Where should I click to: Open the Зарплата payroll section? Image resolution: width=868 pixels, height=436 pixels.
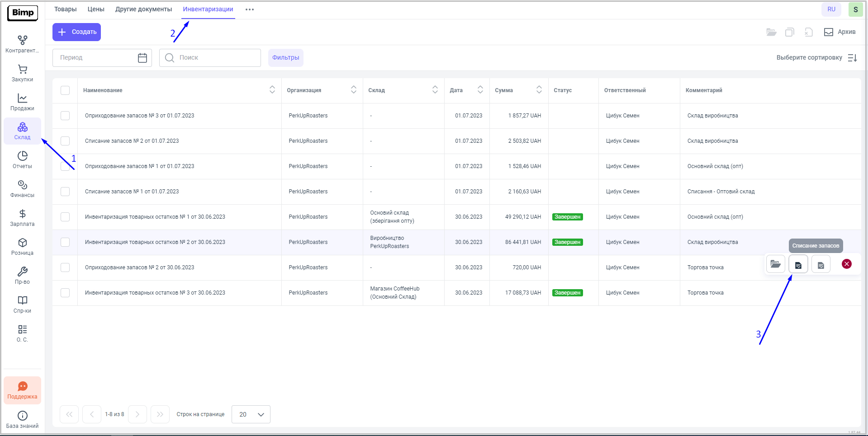point(22,218)
